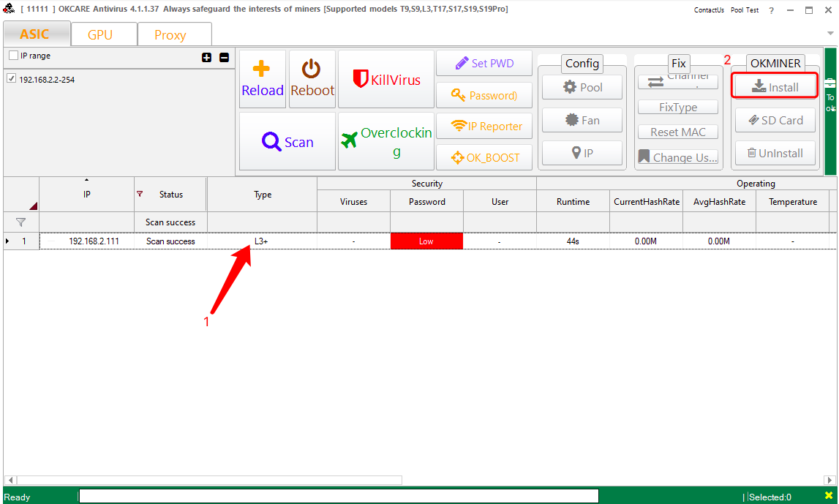Image resolution: width=839 pixels, height=504 pixels.
Task: Click the OKMINER Install button
Action: 775,87
